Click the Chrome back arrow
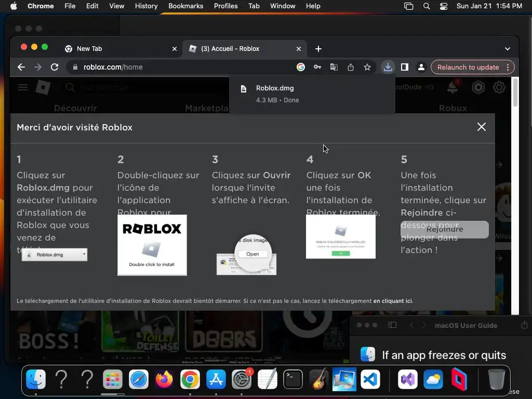This screenshot has height=399, width=532. [x=21, y=67]
